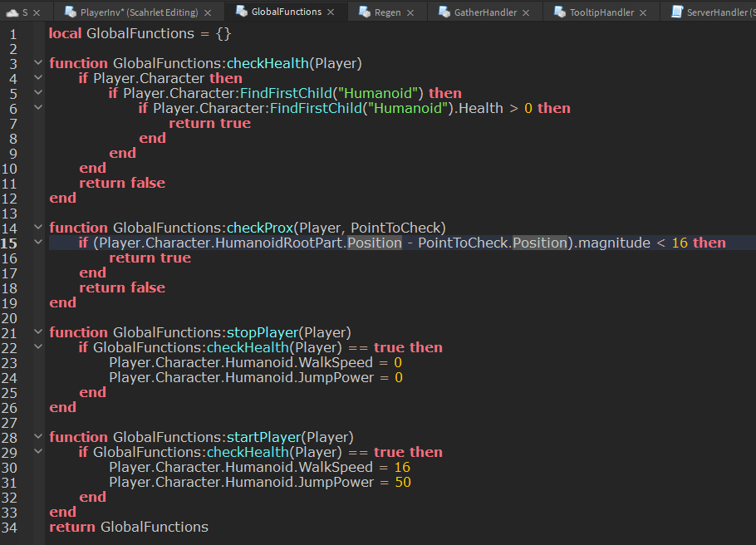Click "return GlobalFunctions" on line 34
Viewport: 756px width, 545px height.
(129, 527)
